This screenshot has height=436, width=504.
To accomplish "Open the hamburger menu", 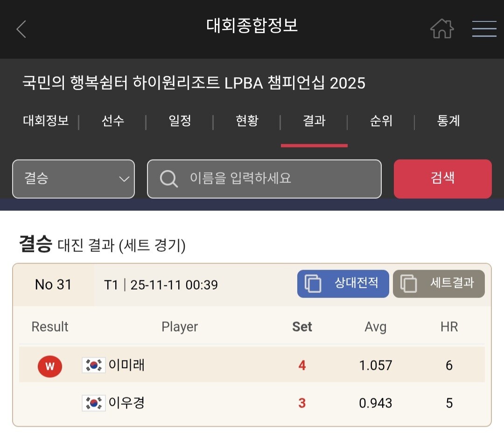I will click(x=484, y=29).
